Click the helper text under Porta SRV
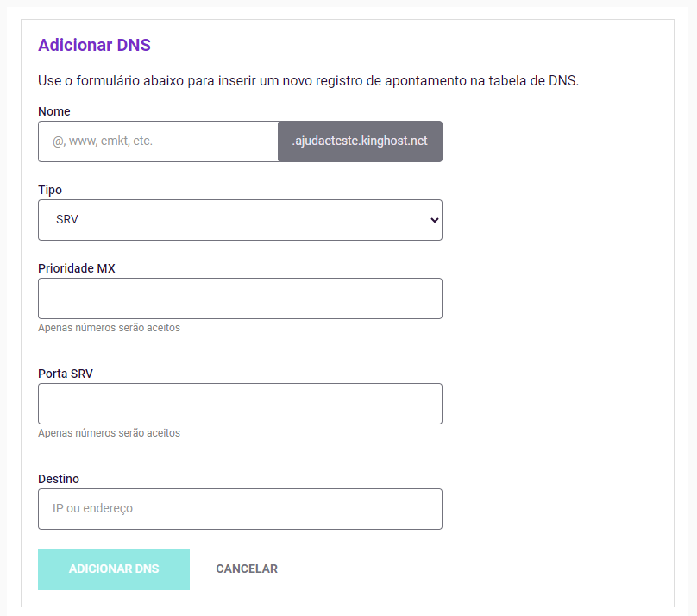The width and height of the screenshot is (697, 616). pos(109,433)
